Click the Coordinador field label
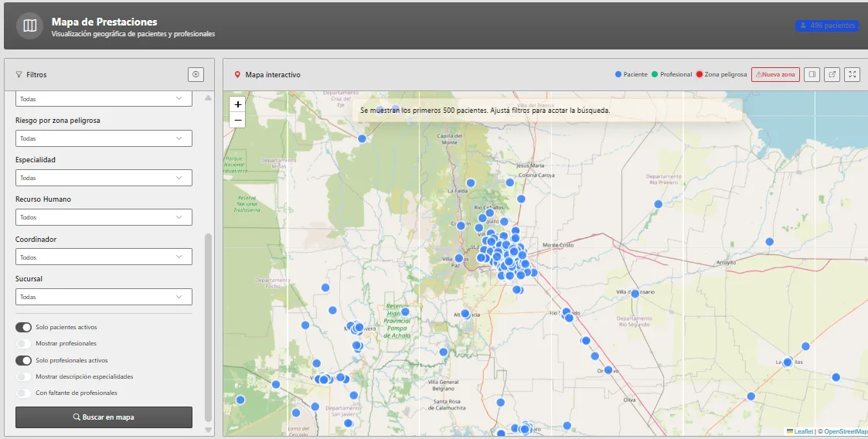868x439 pixels. (36, 239)
